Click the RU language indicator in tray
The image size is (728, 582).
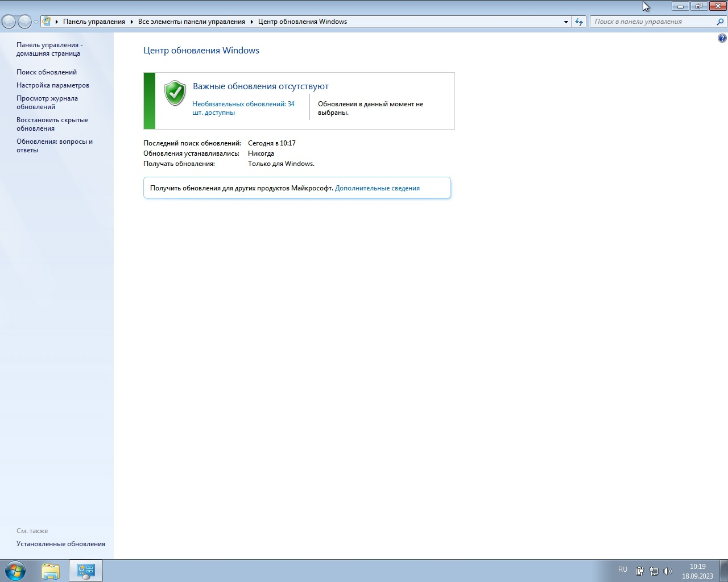pyautogui.click(x=623, y=569)
